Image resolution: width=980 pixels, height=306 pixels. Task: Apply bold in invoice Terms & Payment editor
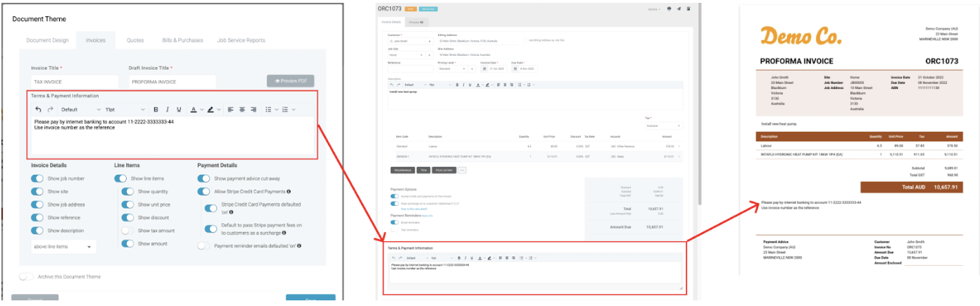(x=458, y=258)
